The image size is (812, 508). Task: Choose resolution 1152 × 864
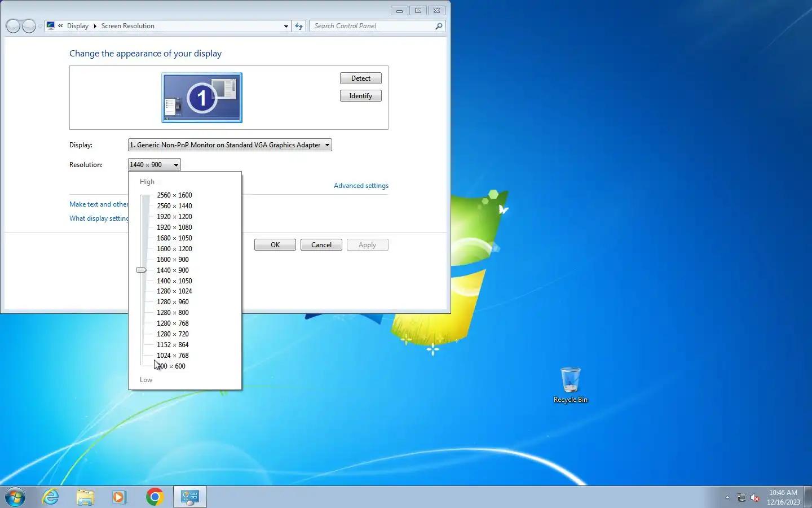173,345
